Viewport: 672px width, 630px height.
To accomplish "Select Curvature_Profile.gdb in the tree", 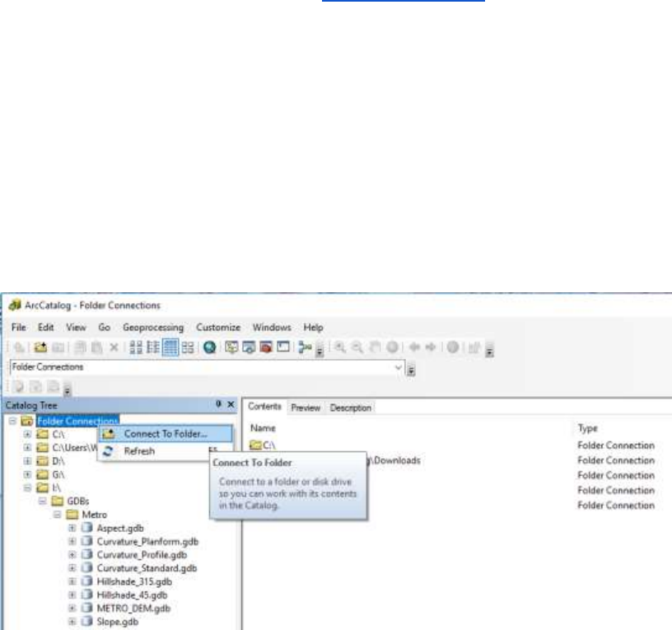I will coord(142,555).
